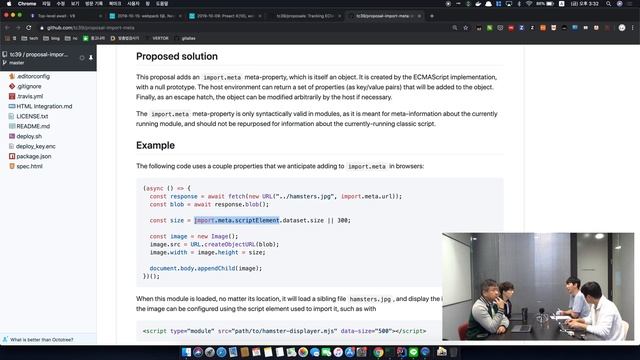The image size is (640, 360).
Task: Open README.md in the file tree
Action: pos(33,127)
